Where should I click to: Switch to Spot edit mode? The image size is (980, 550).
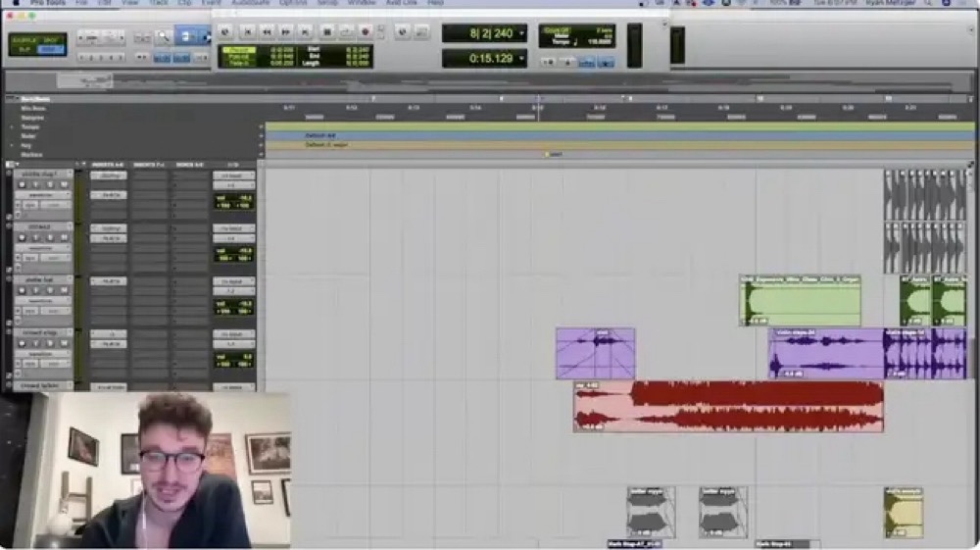(52, 37)
